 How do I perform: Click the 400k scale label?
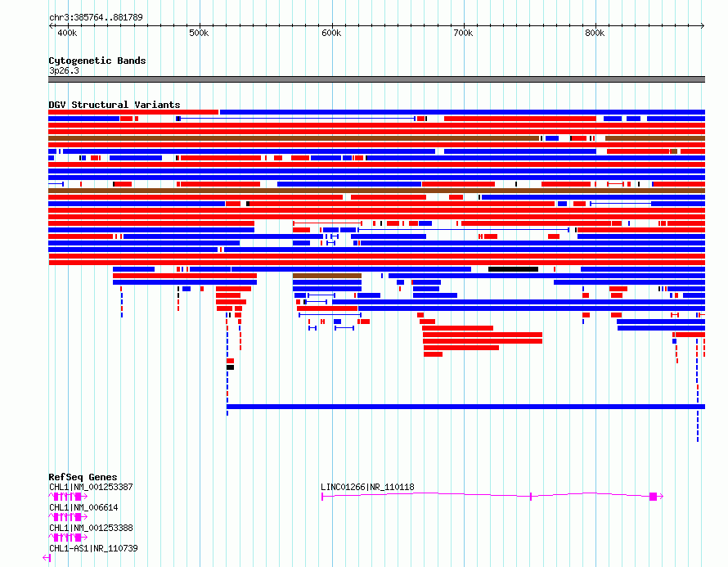(67, 33)
